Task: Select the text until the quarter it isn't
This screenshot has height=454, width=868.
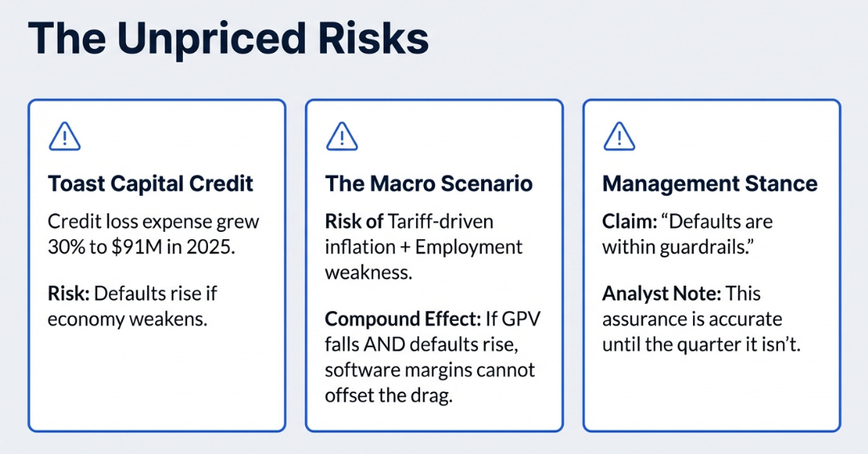Action: coord(701,344)
